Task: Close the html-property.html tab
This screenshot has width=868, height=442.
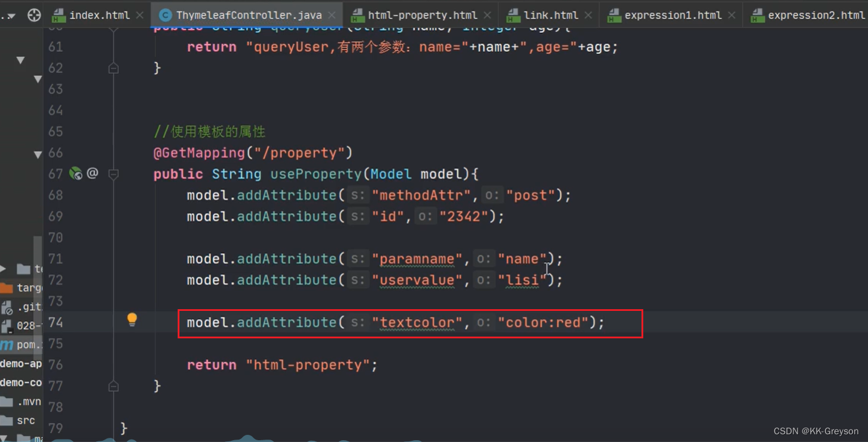Action: click(x=488, y=15)
